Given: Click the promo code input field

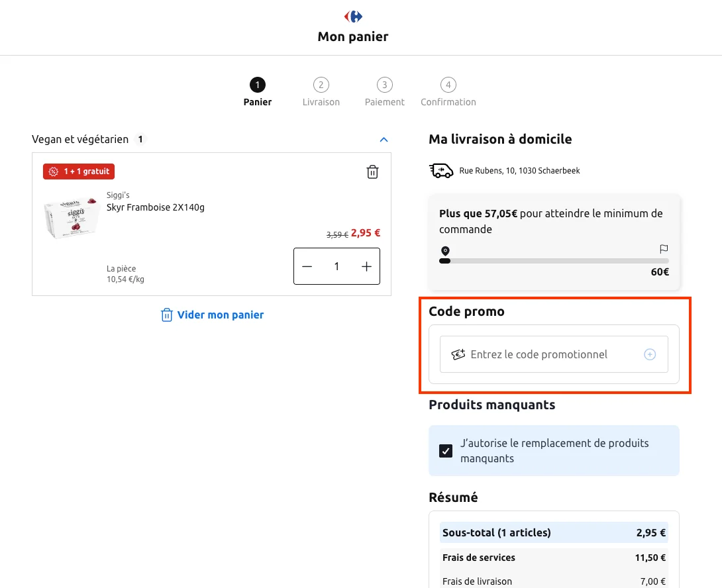Looking at the screenshot, I should [x=554, y=354].
